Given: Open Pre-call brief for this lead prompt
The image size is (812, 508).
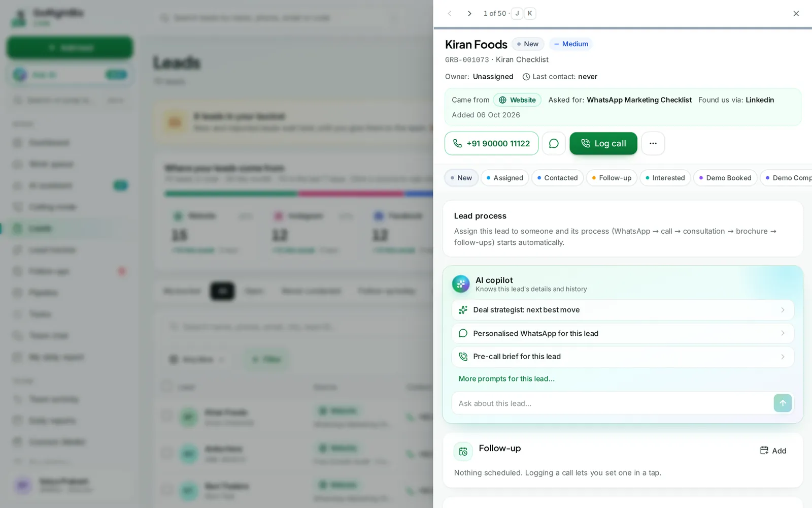Looking at the screenshot, I should click(x=623, y=357).
